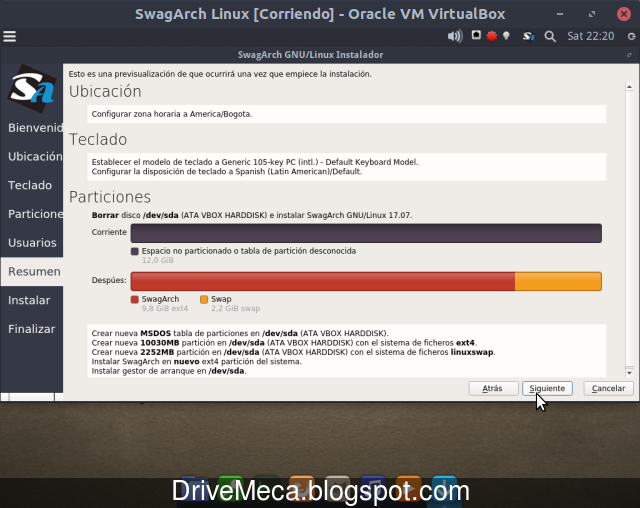Open the clock Sat 22:20

click(x=590, y=36)
